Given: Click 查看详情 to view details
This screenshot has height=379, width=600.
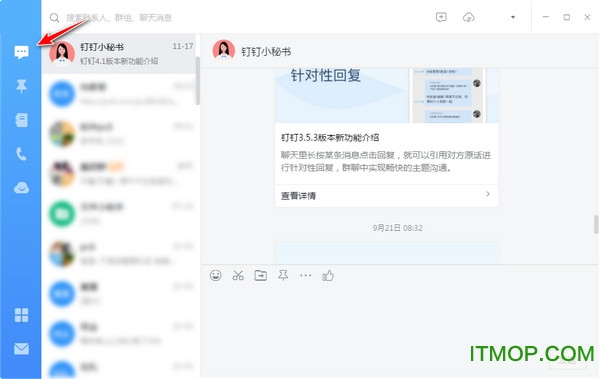Looking at the screenshot, I should click(x=298, y=196).
